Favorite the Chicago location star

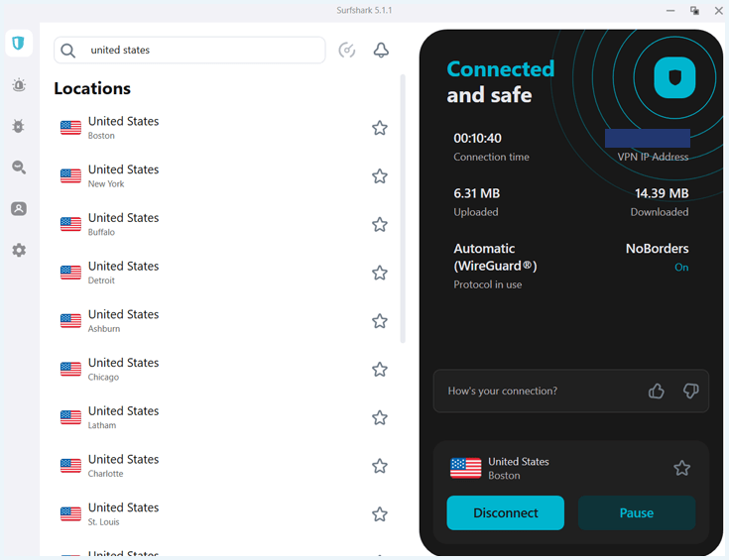[379, 370]
